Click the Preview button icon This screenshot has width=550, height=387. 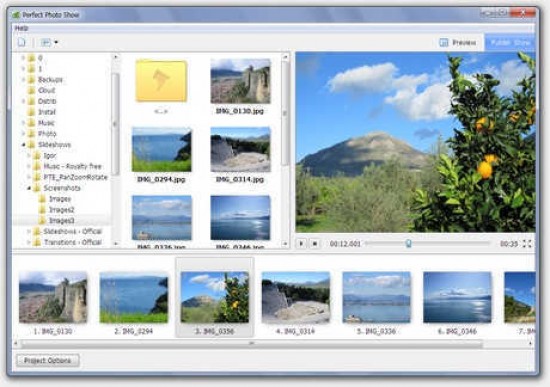tap(444, 43)
